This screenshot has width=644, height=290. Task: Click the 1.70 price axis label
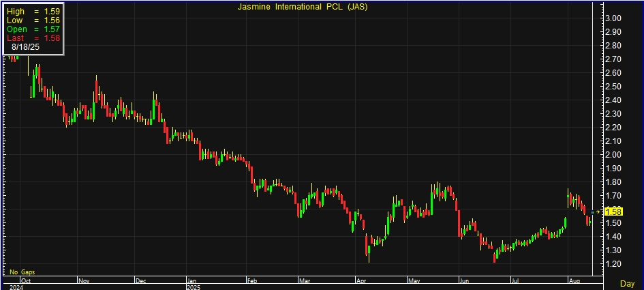coord(613,195)
